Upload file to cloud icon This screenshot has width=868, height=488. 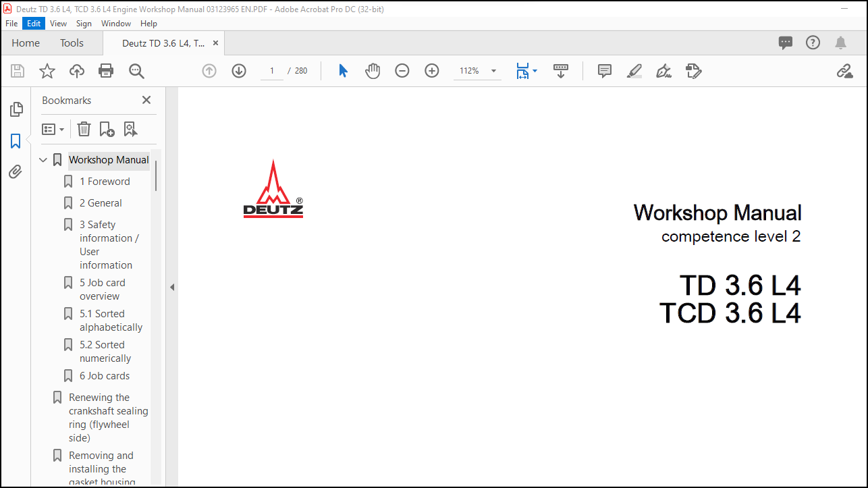[x=77, y=71]
